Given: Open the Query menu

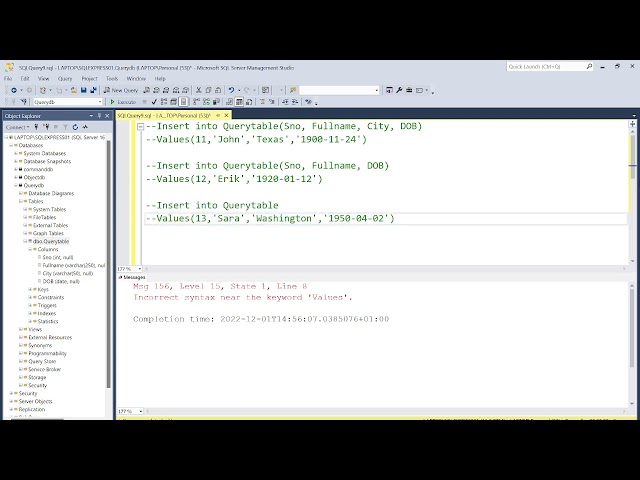Looking at the screenshot, I should point(64,78).
